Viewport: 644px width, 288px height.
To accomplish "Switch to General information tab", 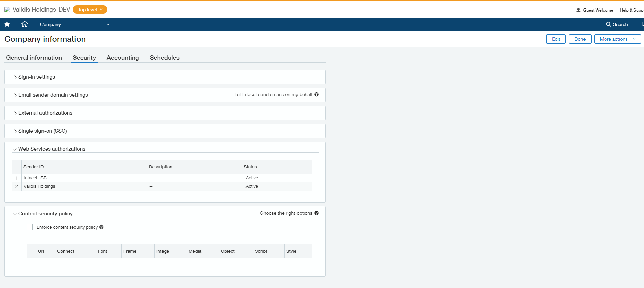I will (34, 58).
